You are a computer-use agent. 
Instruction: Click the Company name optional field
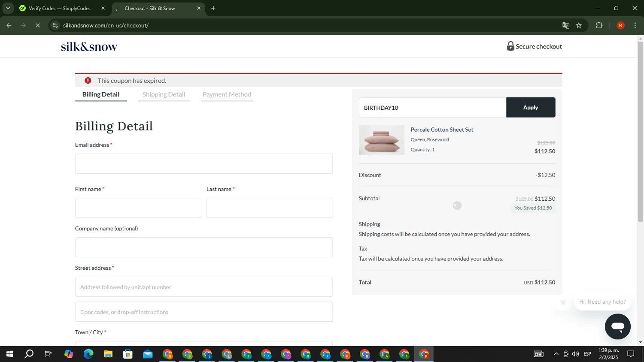[x=204, y=247]
